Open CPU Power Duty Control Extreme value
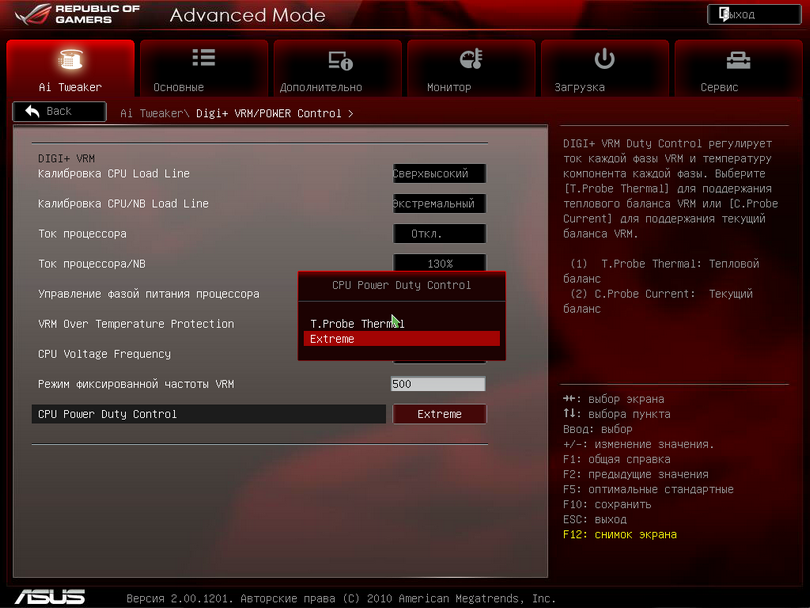 coord(439,414)
